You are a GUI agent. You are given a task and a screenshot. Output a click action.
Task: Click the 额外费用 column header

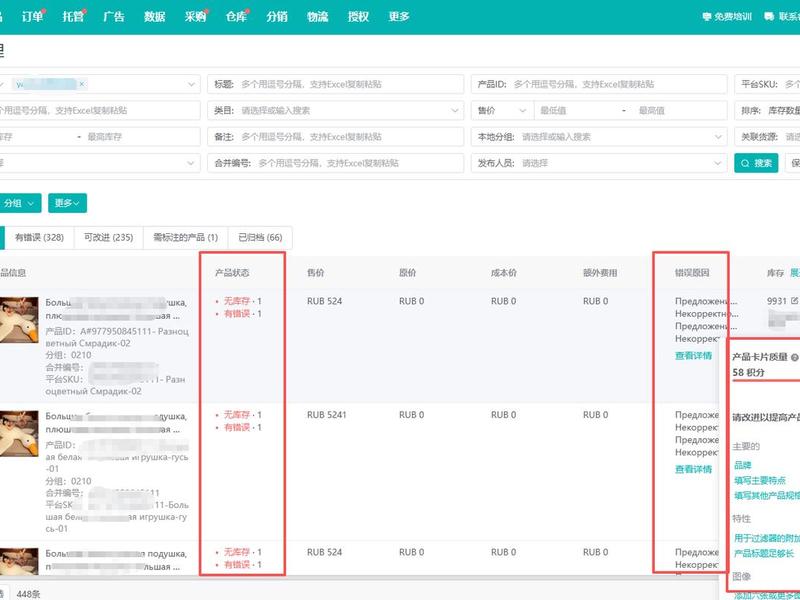600,273
